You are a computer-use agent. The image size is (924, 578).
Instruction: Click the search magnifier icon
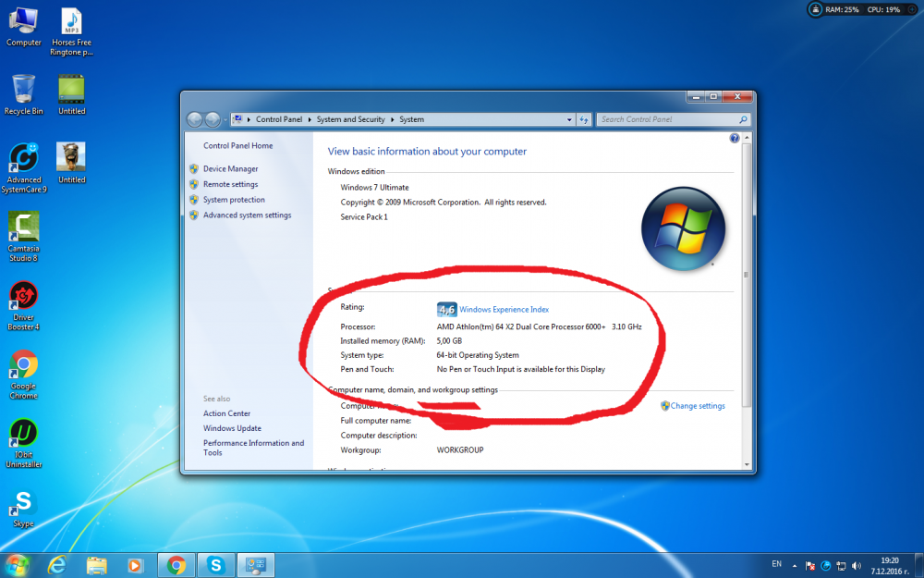tap(743, 119)
